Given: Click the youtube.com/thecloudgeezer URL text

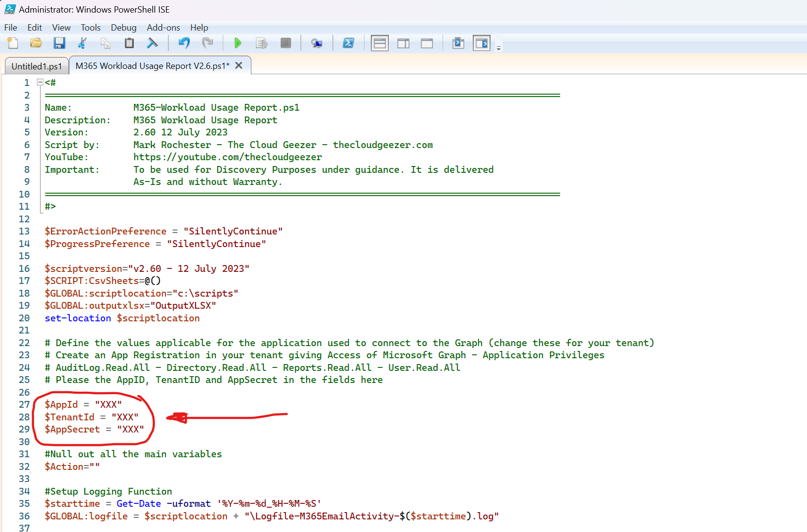Looking at the screenshot, I should (x=228, y=157).
